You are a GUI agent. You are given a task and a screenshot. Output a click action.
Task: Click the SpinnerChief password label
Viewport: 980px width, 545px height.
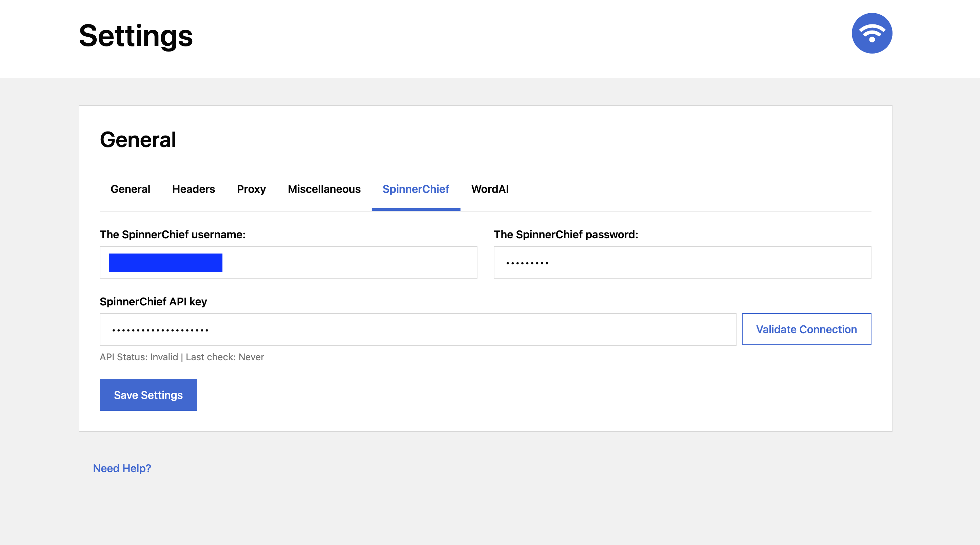(566, 234)
